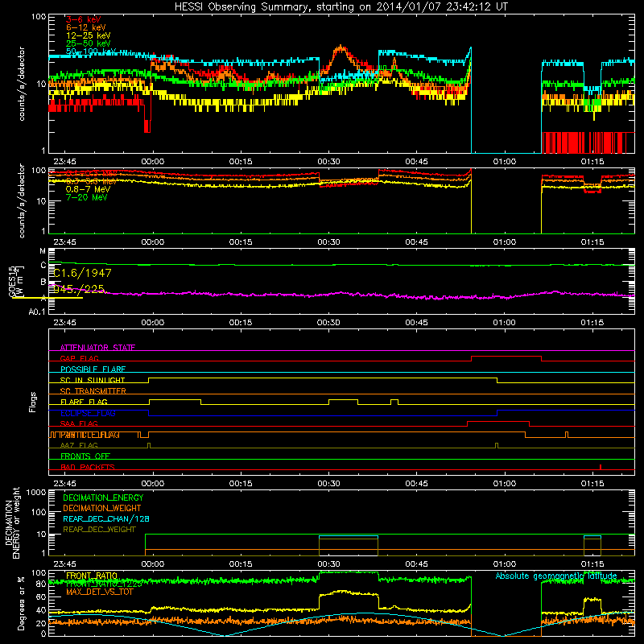This screenshot has width=644, height=644.
Task: Click the vertical Flags axis title
Action: click(x=33, y=402)
